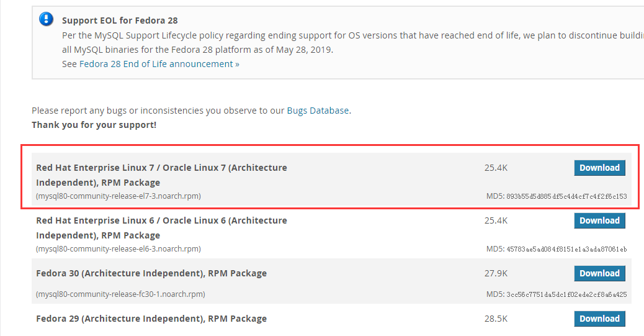This screenshot has width=644, height=336.
Task: Click the 25.4K size in the RHEL 7 row
Action: click(x=496, y=168)
